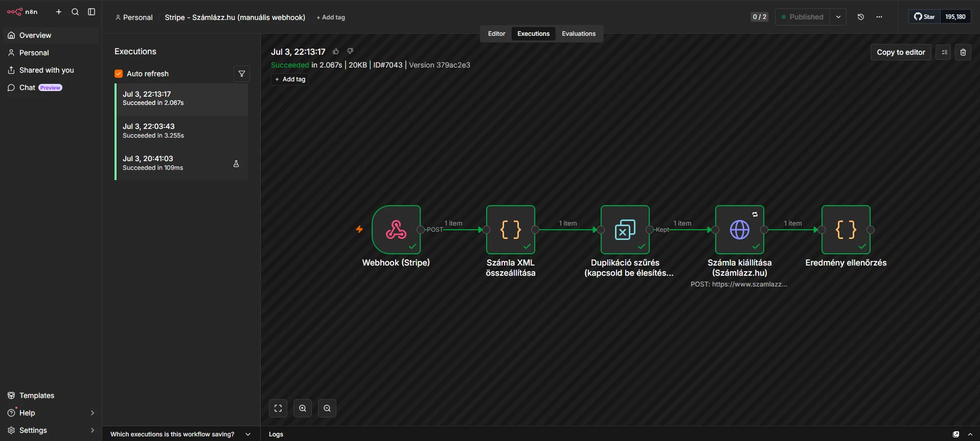Click retry icon on Számla kiállítása node

pos(755,214)
